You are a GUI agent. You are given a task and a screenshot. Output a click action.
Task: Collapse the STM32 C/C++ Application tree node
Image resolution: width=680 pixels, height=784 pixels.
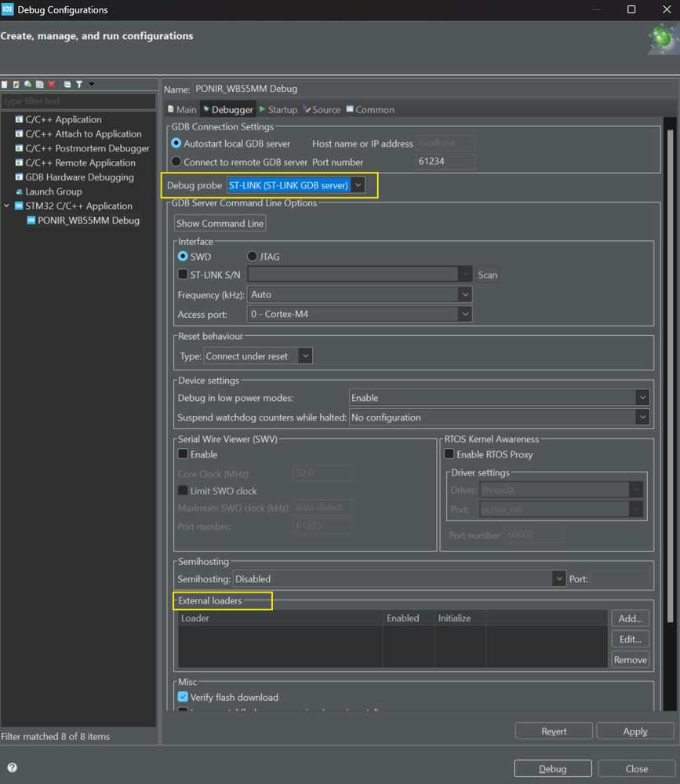tap(7, 206)
